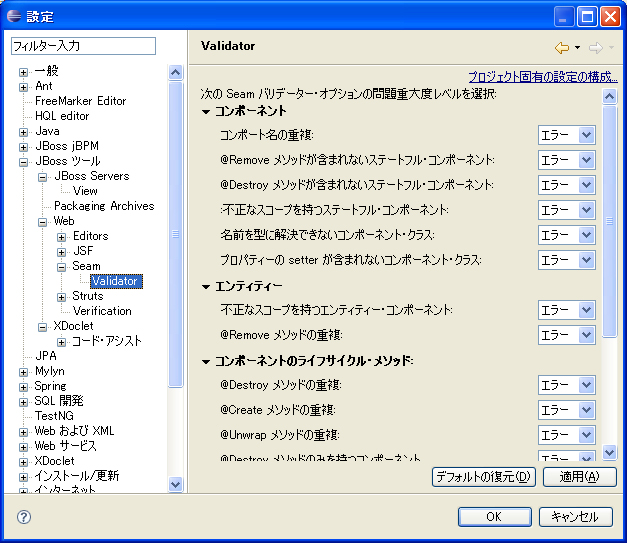Viewport: 627px width, 543px height.
Task: Open the プロジェクト固有の設定の構成 link
Action: 543,76
